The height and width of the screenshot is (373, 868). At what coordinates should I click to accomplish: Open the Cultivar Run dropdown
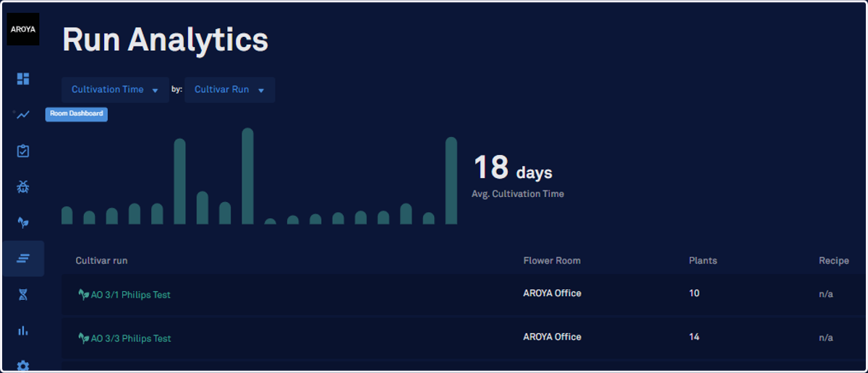coord(229,90)
